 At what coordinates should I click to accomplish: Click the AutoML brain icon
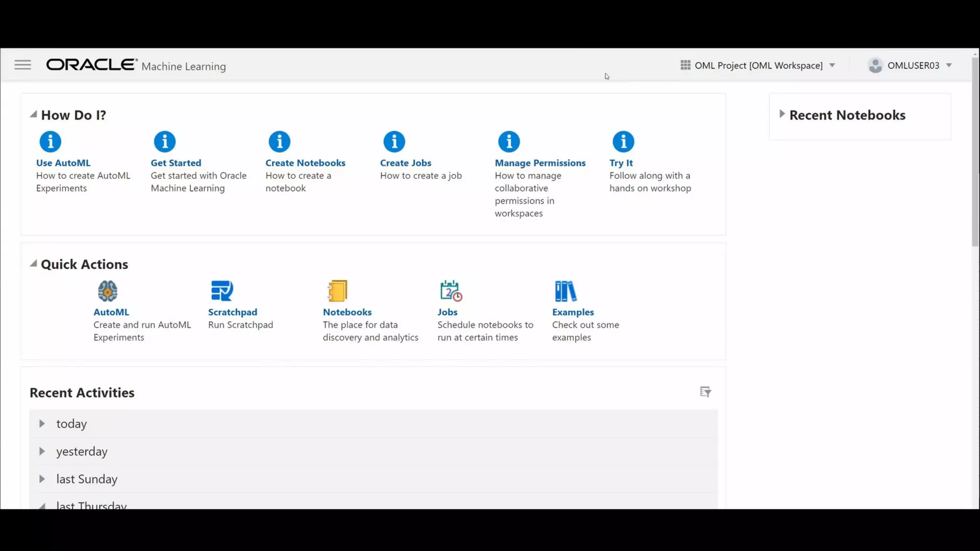pyautogui.click(x=108, y=291)
